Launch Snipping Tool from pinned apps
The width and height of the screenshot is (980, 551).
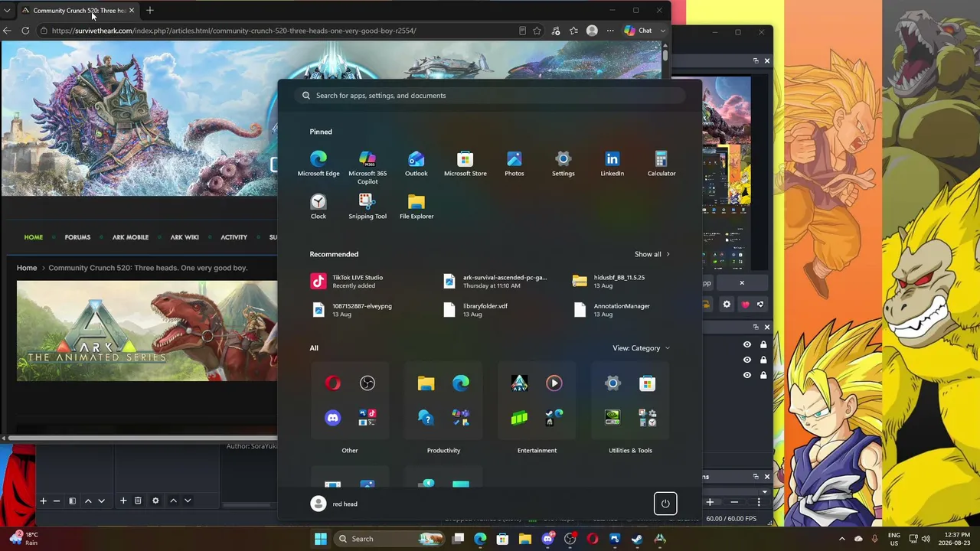[x=367, y=206]
